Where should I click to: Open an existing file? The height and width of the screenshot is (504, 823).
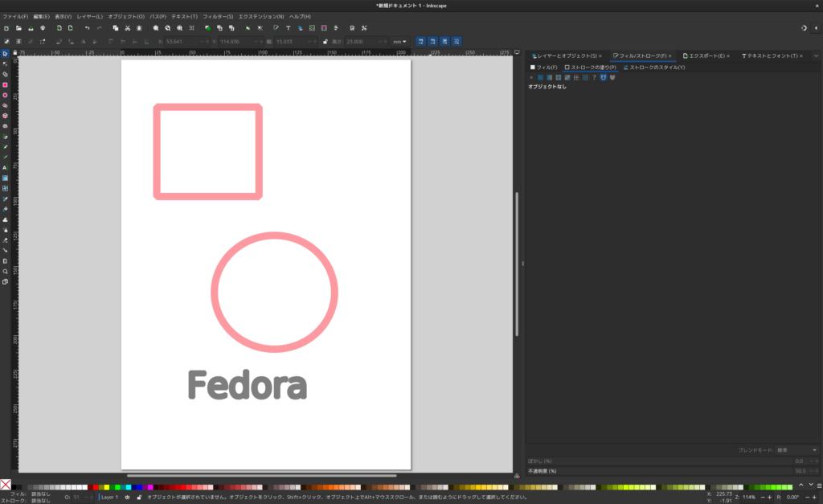click(x=18, y=28)
